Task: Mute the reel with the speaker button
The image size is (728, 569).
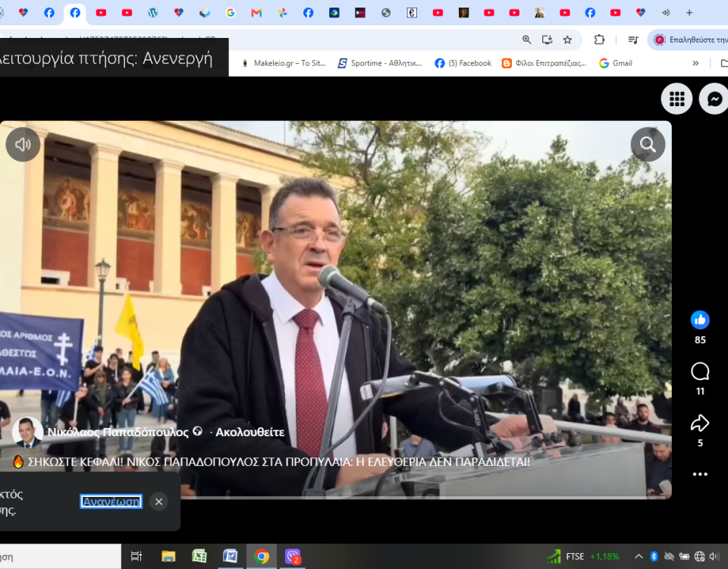Action: pyautogui.click(x=23, y=144)
